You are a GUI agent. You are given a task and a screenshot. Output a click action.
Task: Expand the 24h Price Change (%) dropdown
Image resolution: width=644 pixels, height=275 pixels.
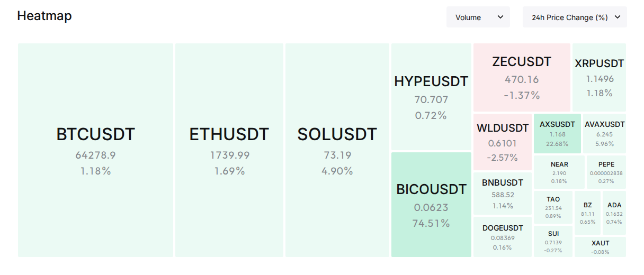click(x=575, y=17)
